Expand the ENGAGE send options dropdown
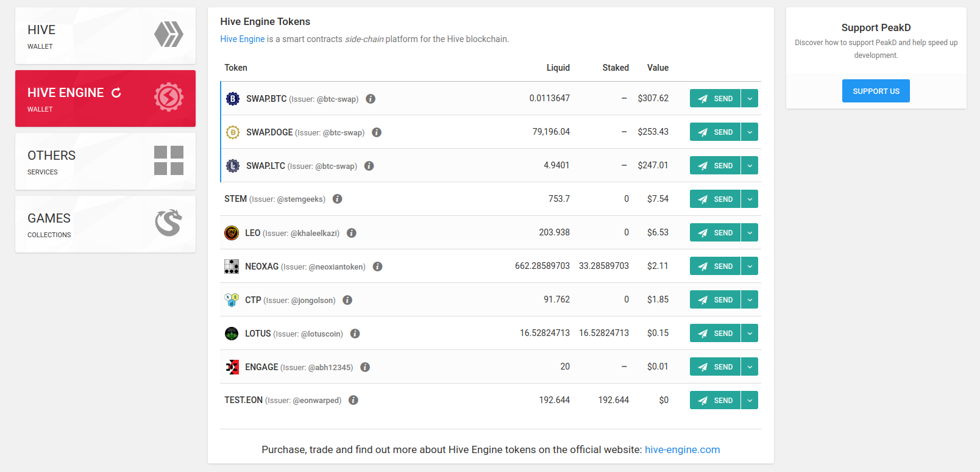 [750, 367]
